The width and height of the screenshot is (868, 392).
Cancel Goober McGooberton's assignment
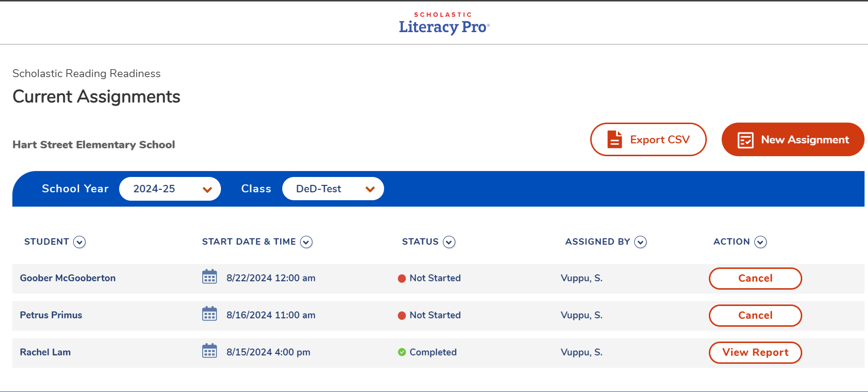point(755,278)
